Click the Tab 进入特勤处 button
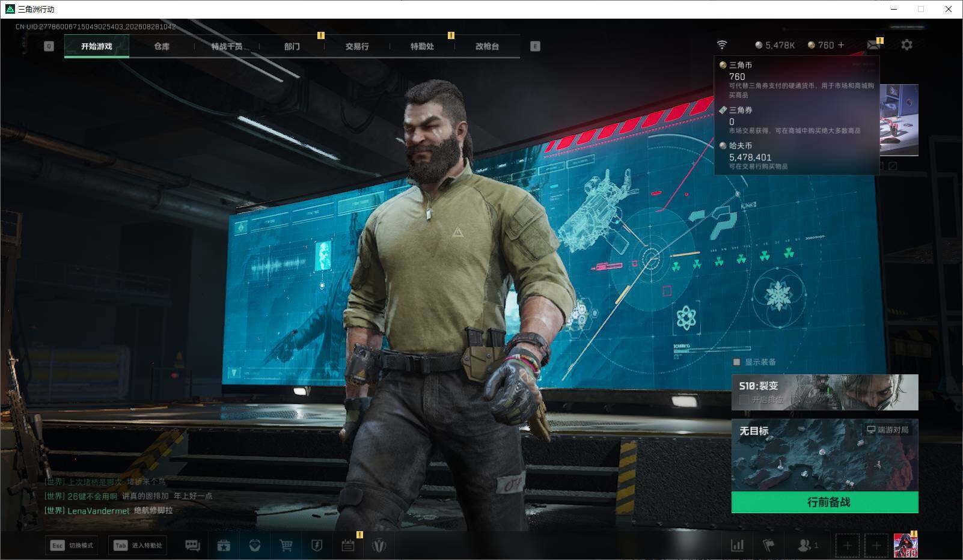 pos(138,546)
